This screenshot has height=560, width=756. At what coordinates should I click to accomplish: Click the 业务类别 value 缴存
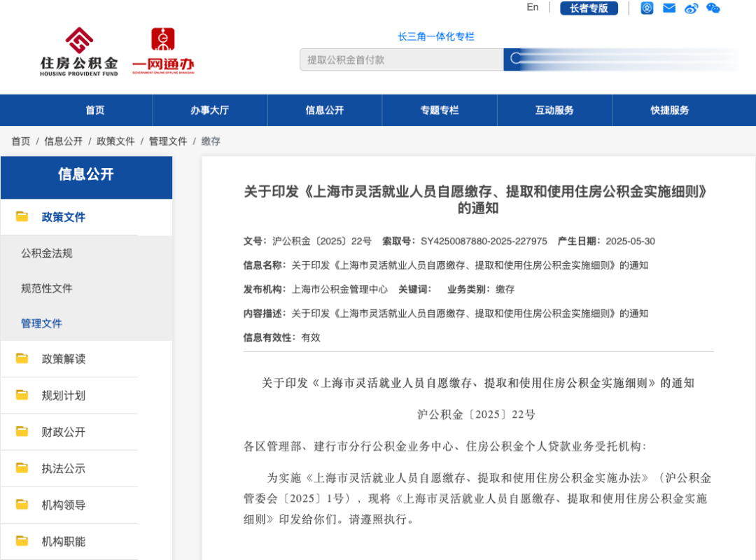click(505, 289)
